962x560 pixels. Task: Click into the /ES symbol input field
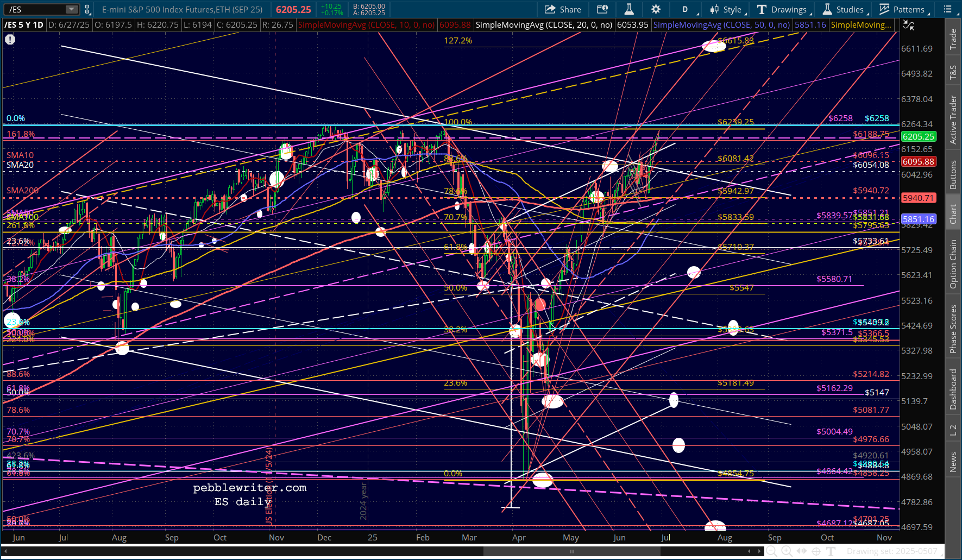click(x=35, y=9)
